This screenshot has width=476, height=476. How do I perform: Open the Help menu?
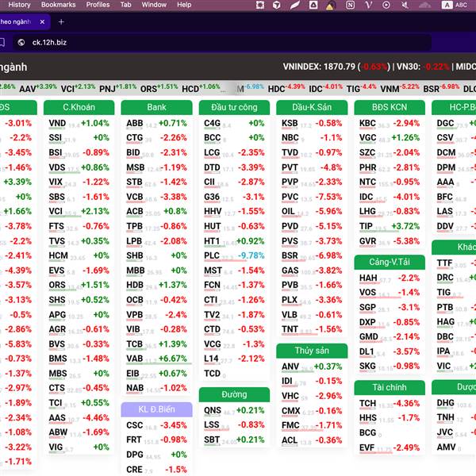(x=184, y=5)
